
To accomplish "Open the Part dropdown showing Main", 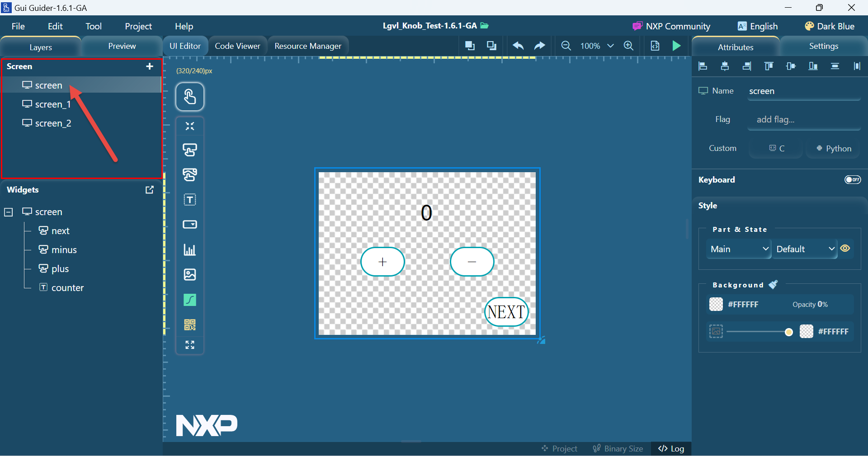I will [738, 249].
